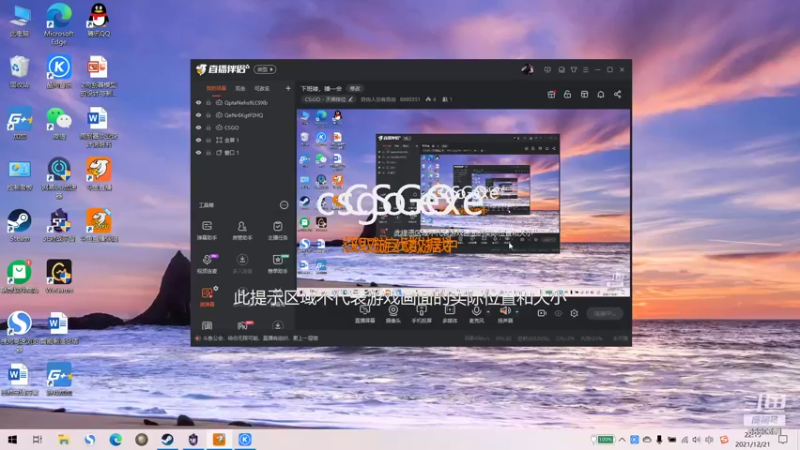800x450 pixels.
Task: Open the orientation pill beside the logo
Action: pyautogui.click(x=265, y=69)
